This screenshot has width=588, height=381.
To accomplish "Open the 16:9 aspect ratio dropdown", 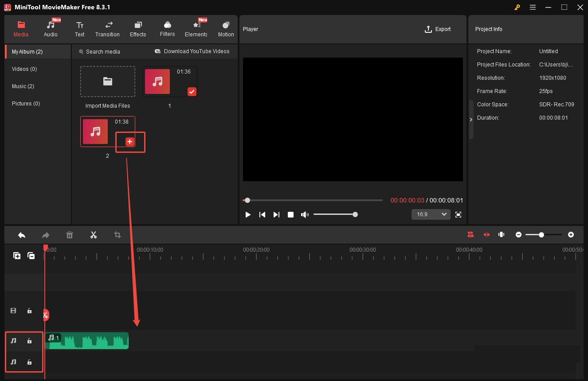I will click(x=430, y=214).
